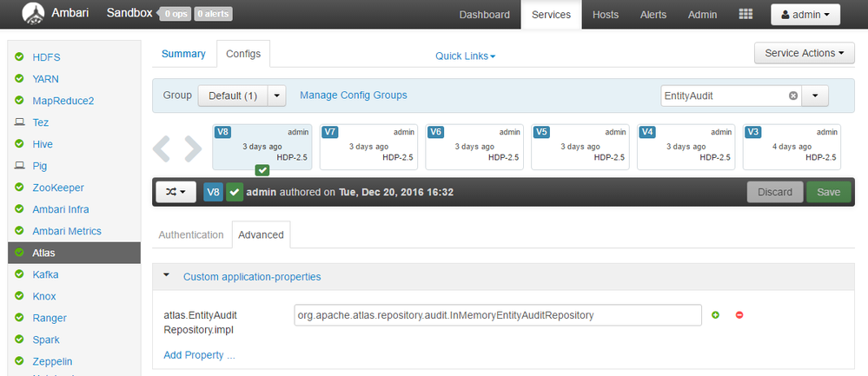Viewport: 868px width, 376px height.
Task: Click the shuffle compare versions button
Action: 176,192
